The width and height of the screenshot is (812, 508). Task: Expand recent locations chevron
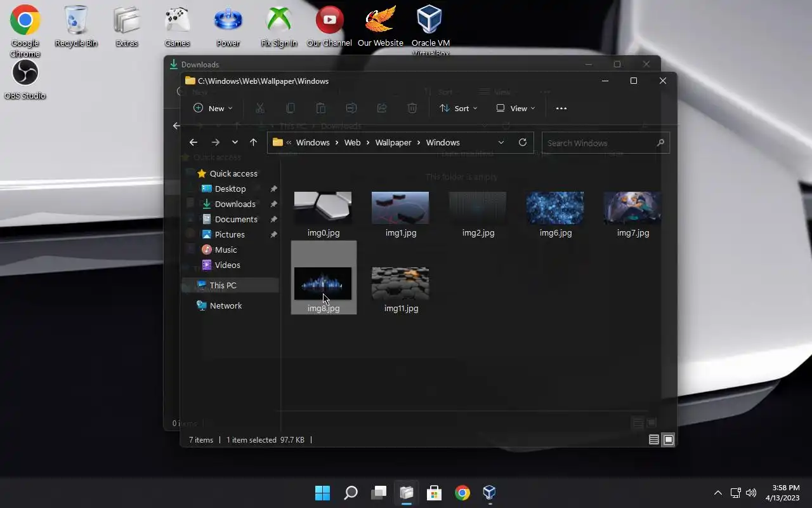click(235, 143)
